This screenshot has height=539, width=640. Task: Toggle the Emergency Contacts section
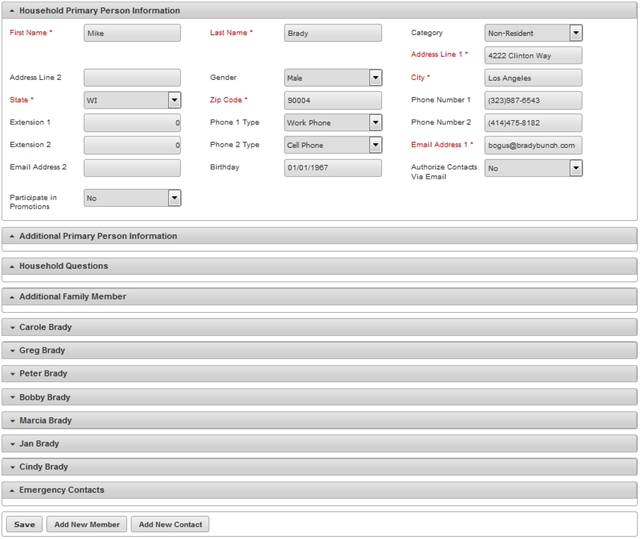tap(319, 490)
